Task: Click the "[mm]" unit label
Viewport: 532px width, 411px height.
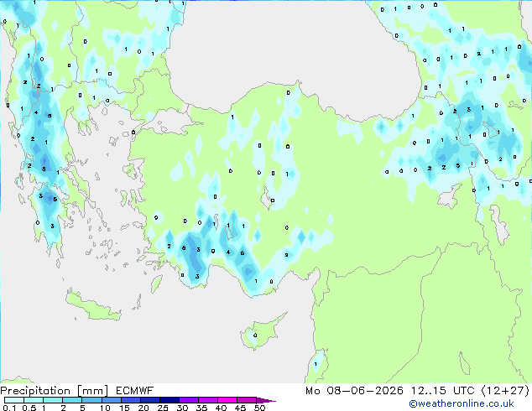Action: (x=92, y=391)
